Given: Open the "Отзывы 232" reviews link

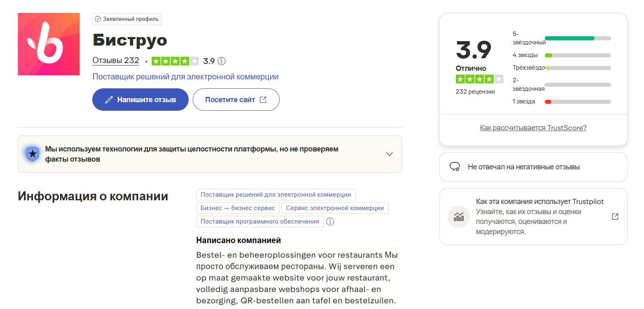Looking at the screenshot, I should coord(115,61).
